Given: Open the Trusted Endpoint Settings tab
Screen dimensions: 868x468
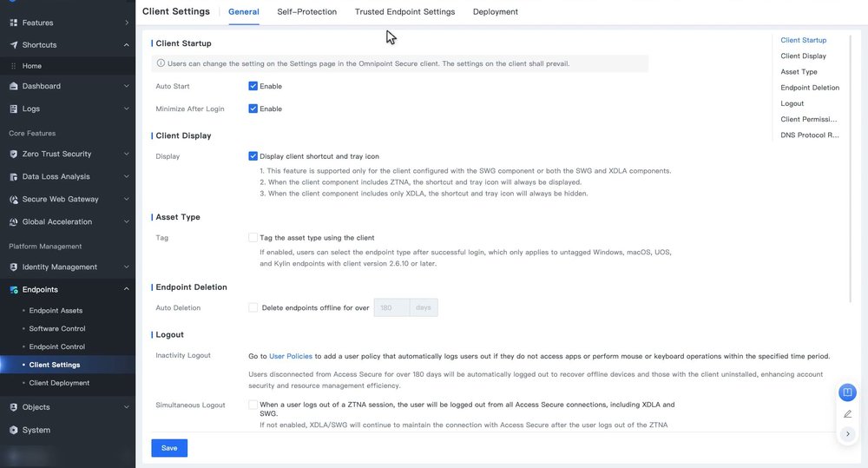Looking at the screenshot, I should [x=404, y=11].
